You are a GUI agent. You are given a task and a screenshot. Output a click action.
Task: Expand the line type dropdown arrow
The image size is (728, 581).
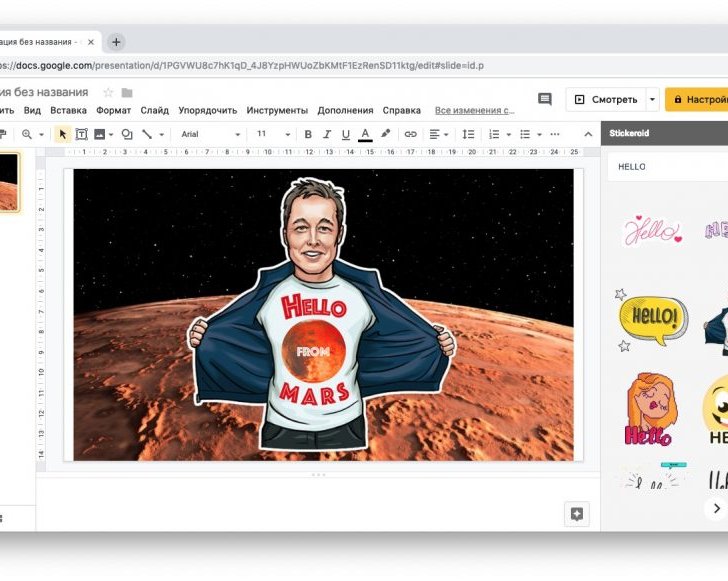point(162,135)
